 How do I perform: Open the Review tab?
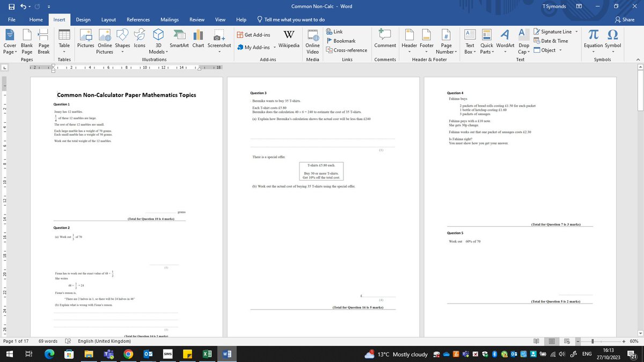click(197, 20)
